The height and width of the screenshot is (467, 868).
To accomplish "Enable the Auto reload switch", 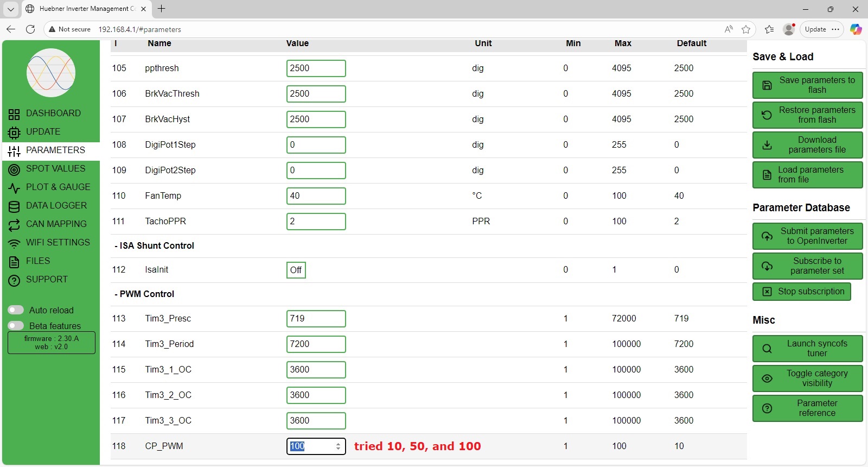I will (16, 310).
